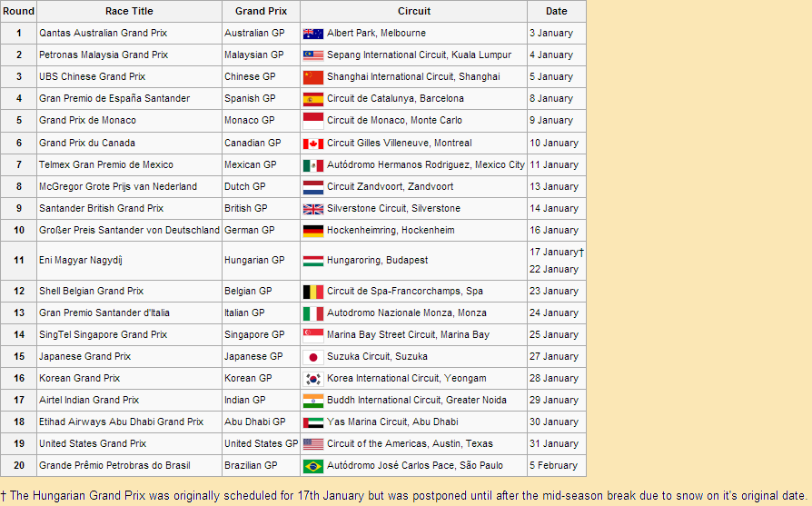The height and width of the screenshot is (506, 812).
Task: Click the Canadian flag icon
Action: point(312,144)
